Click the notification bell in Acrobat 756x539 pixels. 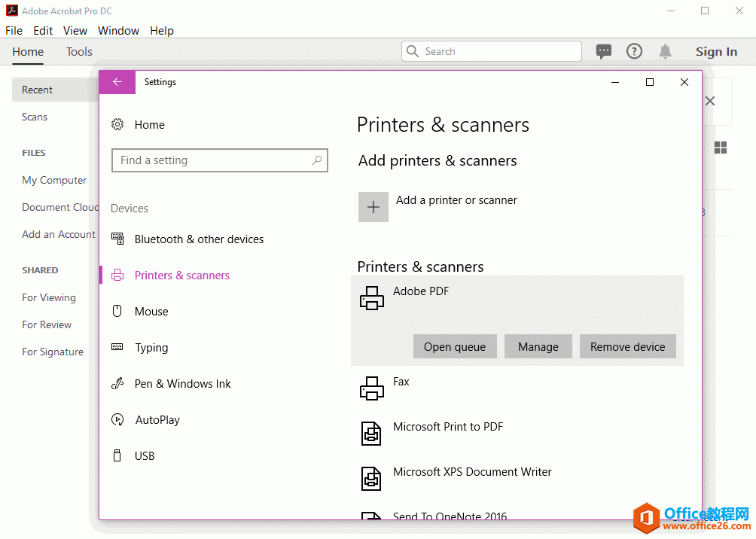pos(665,51)
